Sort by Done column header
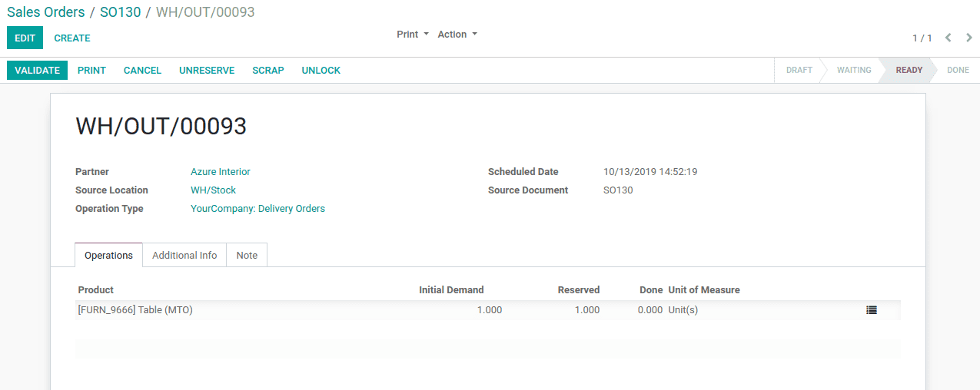980x390 pixels. point(651,290)
